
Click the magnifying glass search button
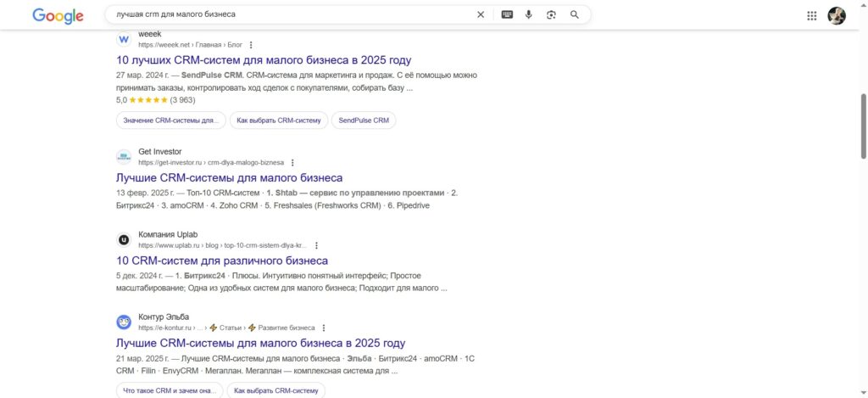click(575, 14)
